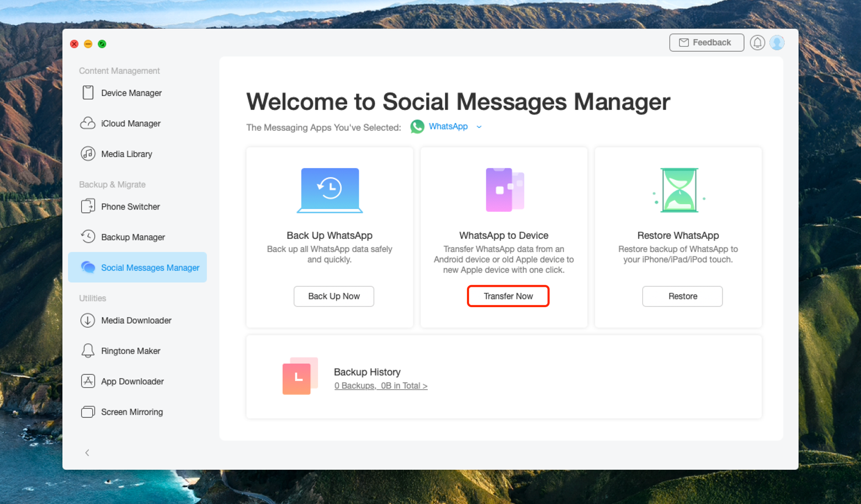Screen dimensions: 861x504
Task: Click the Transfer Now button
Action: tap(508, 296)
